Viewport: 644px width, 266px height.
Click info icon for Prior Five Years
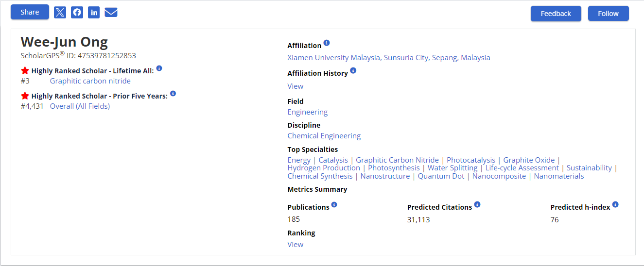tap(173, 94)
